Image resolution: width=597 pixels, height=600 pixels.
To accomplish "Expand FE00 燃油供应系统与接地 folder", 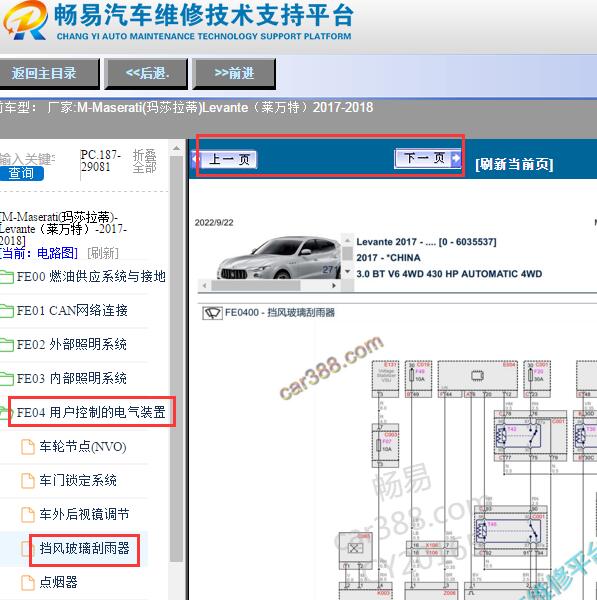I will click(91, 276).
